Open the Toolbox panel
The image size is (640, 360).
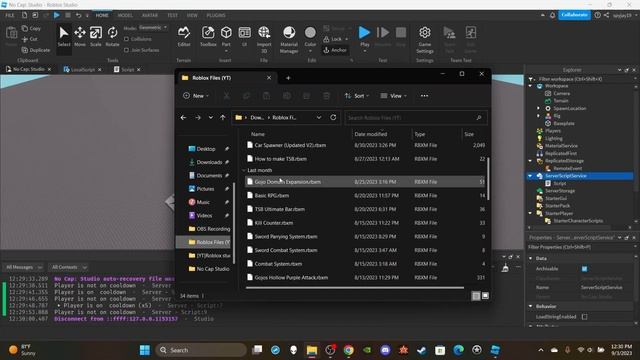208,37
